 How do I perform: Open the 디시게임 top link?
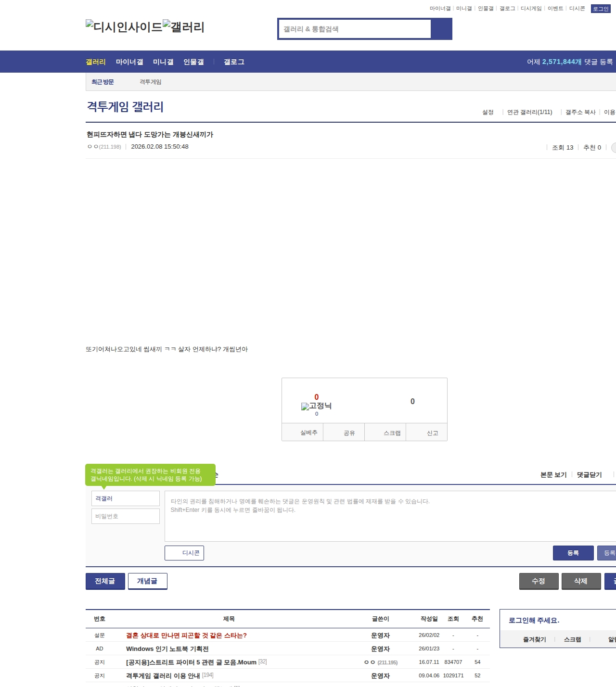pos(531,9)
